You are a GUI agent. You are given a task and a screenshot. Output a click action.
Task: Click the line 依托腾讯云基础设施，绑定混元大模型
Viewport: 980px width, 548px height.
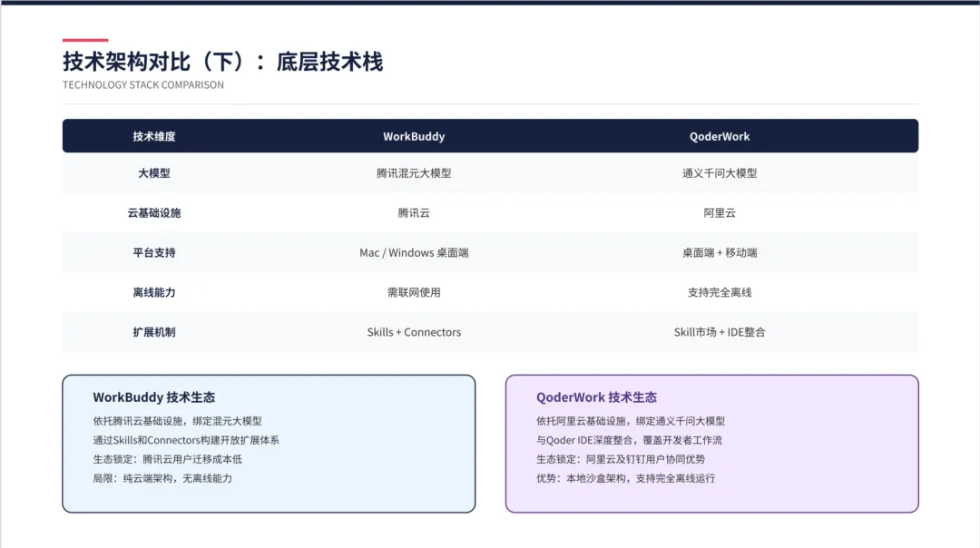[x=178, y=421]
